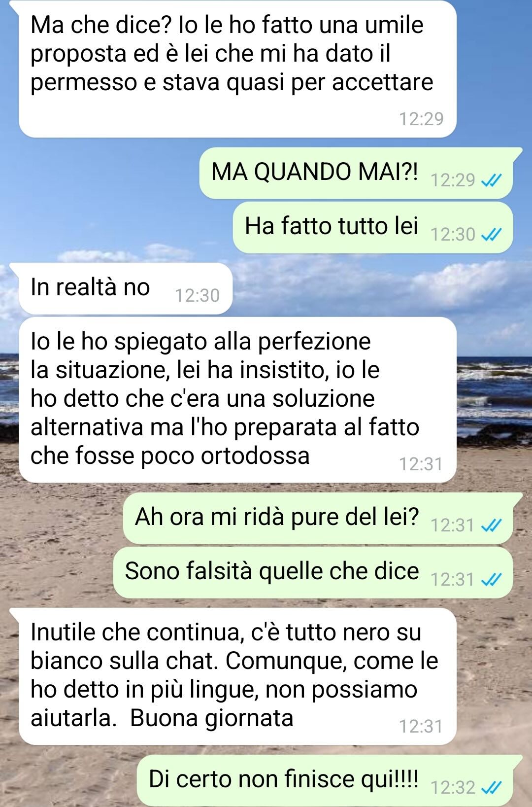Tap the 'In realtà no' message bubble
This screenshot has width=532, height=807.
point(126,288)
